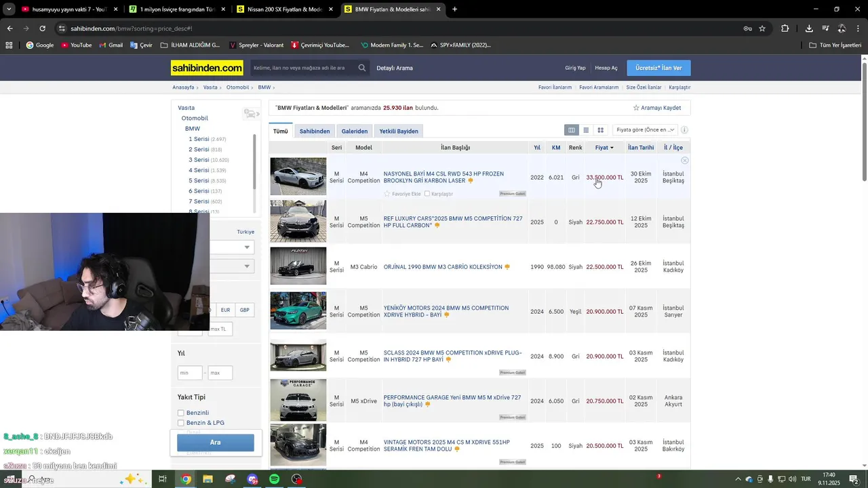
Task: Click the search magnifier icon in site header
Action: point(362,68)
